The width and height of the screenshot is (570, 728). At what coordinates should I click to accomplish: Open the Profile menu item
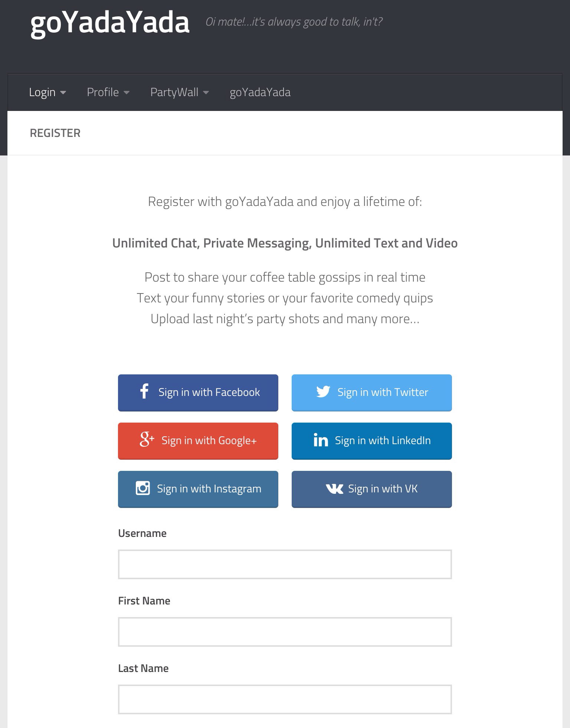click(103, 92)
